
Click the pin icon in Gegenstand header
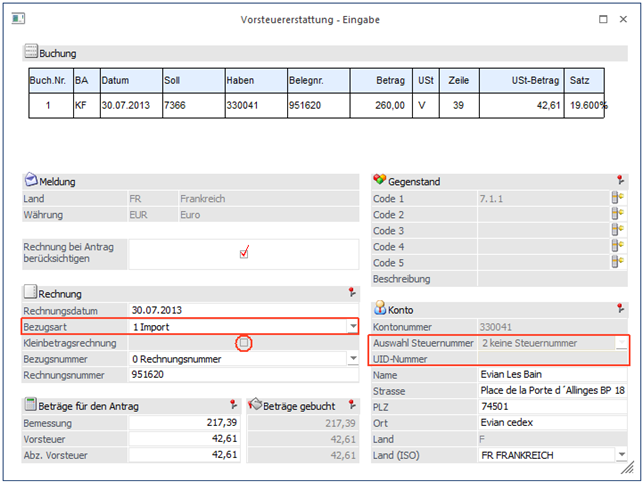[621, 180]
